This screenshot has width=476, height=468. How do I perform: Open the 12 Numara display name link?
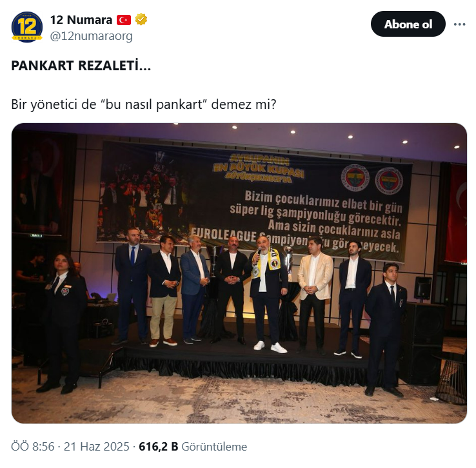click(x=81, y=20)
